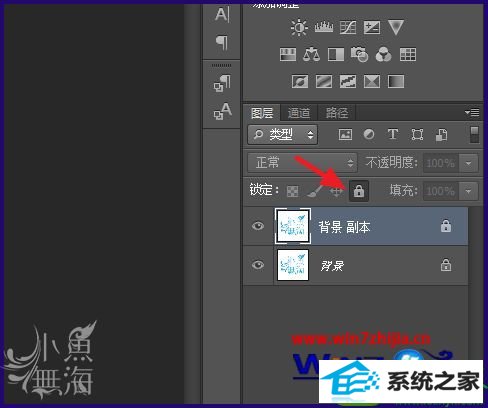Add a Black & White adjustment
Screen dimensions: 488x408
point(336,54)
